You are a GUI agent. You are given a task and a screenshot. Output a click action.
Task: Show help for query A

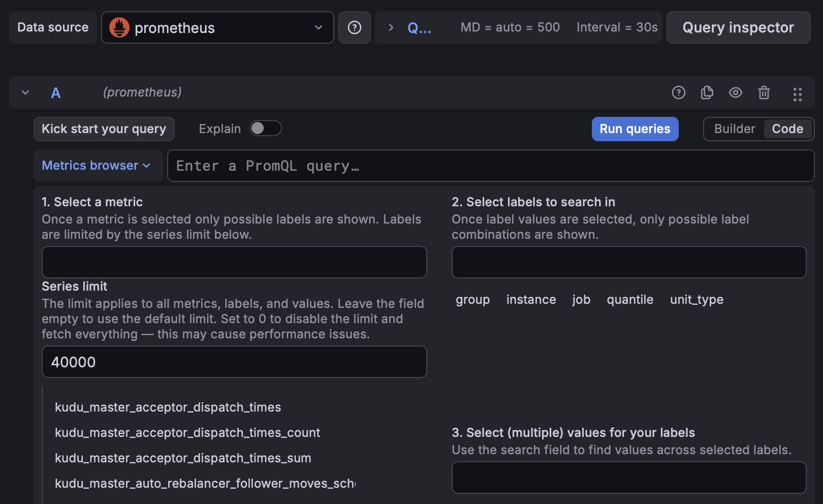tap(679, 92)
